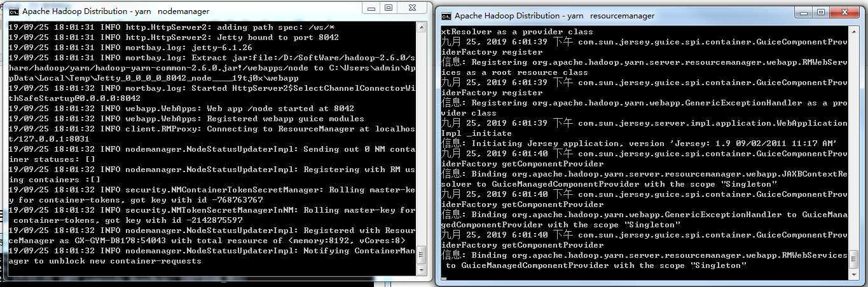
Task: Click the nodemanager scrollbar down arrow
Action: (x=420, y=270)
